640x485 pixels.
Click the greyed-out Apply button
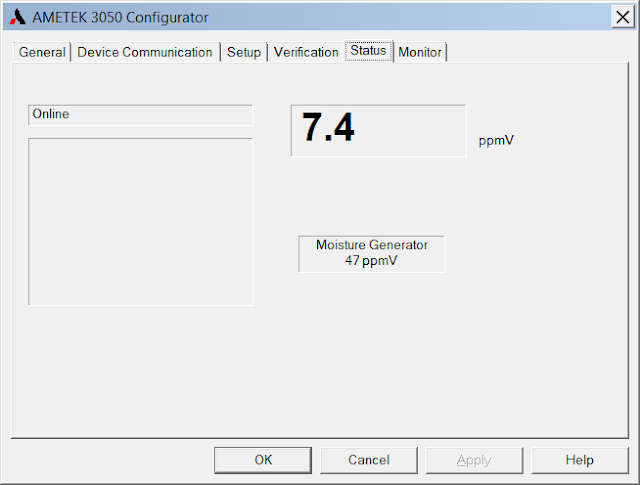tap(474, 460)
